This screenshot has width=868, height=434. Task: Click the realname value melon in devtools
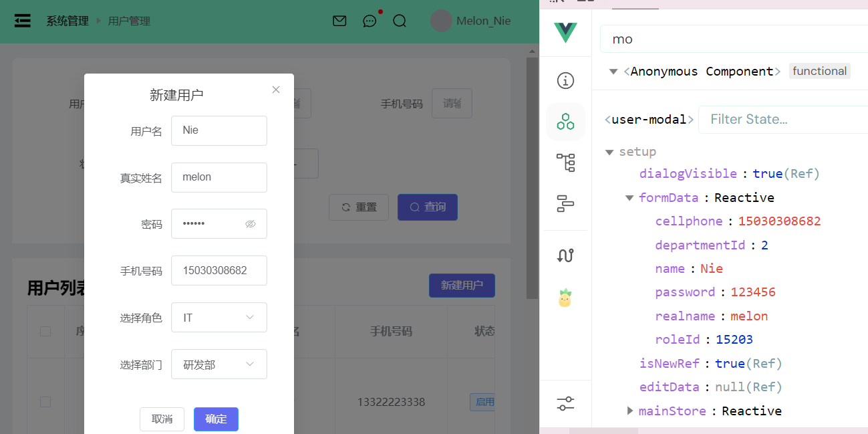point(749,316)
